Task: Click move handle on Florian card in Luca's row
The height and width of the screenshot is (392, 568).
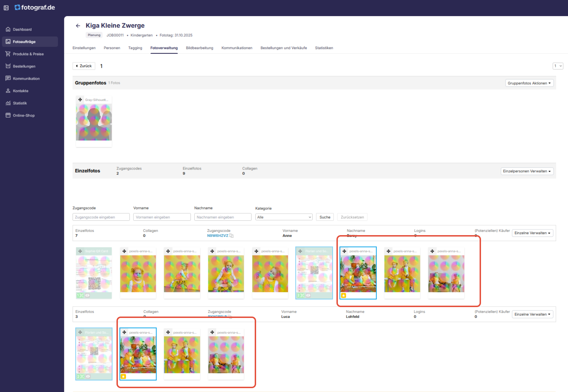Action: point(80,332)
